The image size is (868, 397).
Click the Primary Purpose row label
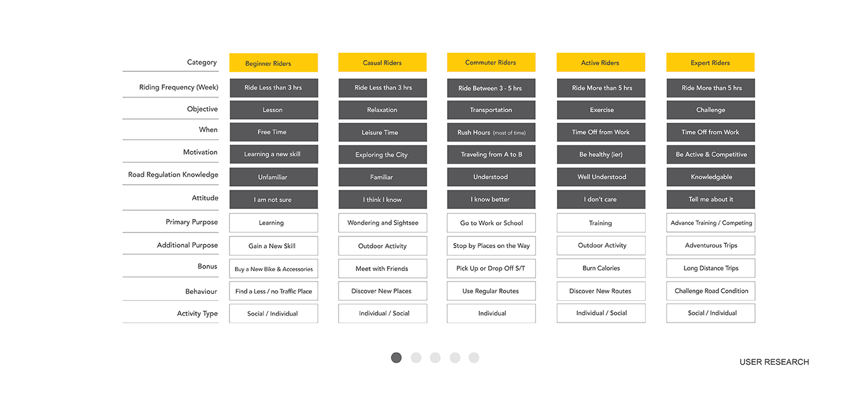point(192,222)
